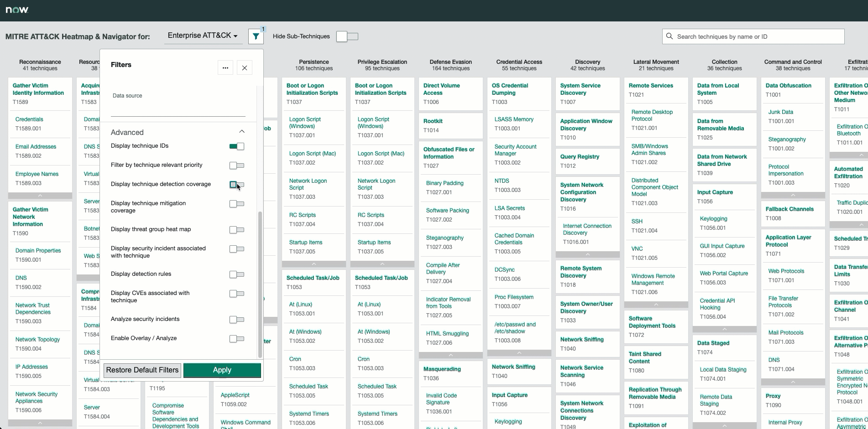The height and width of the screenshot is (429, 868).
Task: Select Junk Data sub-technique
Action: 780,112
